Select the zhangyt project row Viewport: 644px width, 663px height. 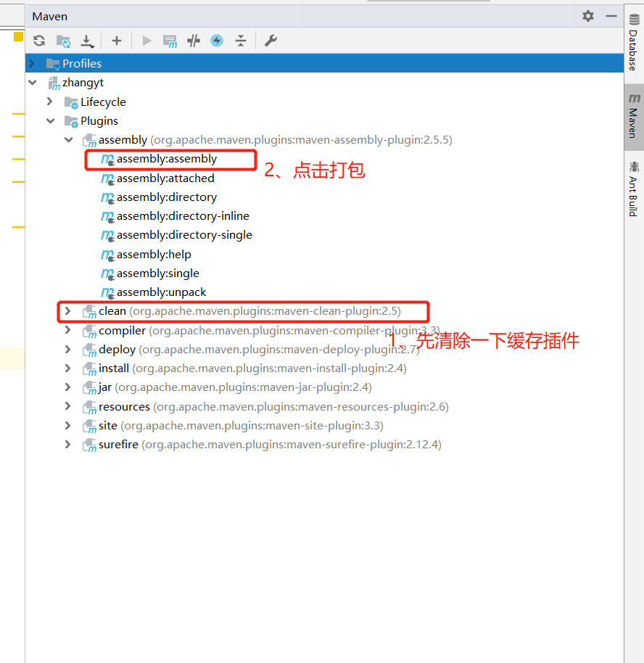(324, 83)
